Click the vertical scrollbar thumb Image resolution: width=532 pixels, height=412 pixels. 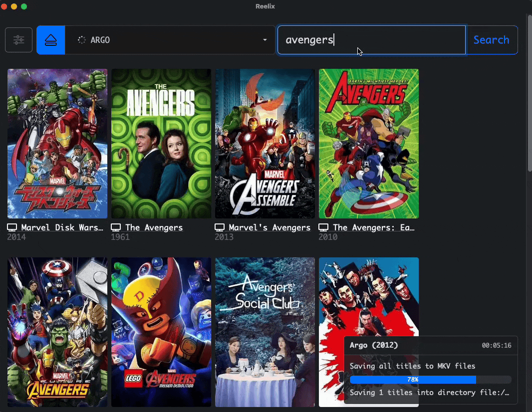coord(530,93)
